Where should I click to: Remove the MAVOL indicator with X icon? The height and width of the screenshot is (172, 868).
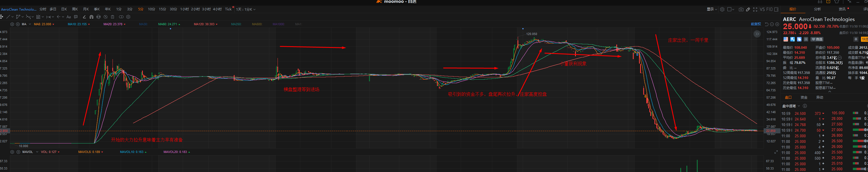18,152
